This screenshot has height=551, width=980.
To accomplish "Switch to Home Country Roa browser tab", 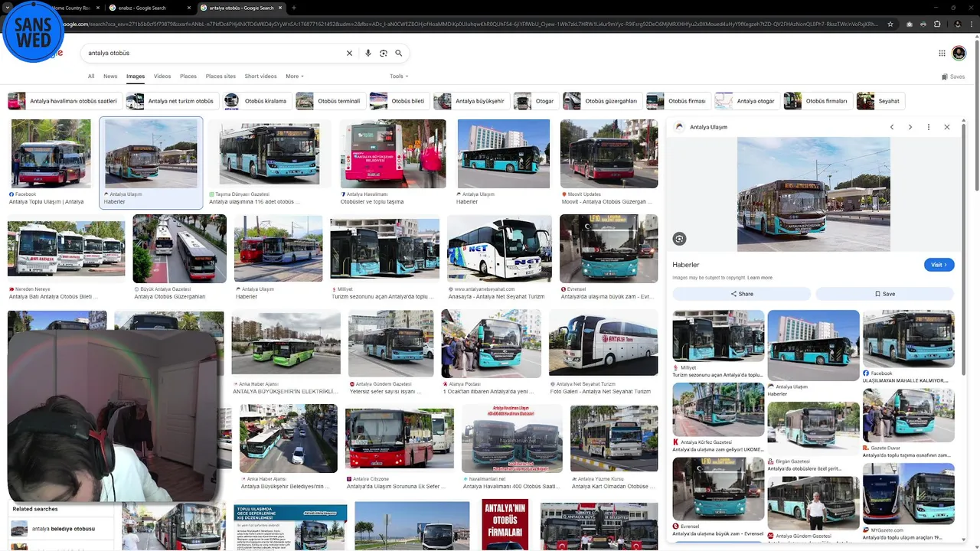I will click(70, 8).
